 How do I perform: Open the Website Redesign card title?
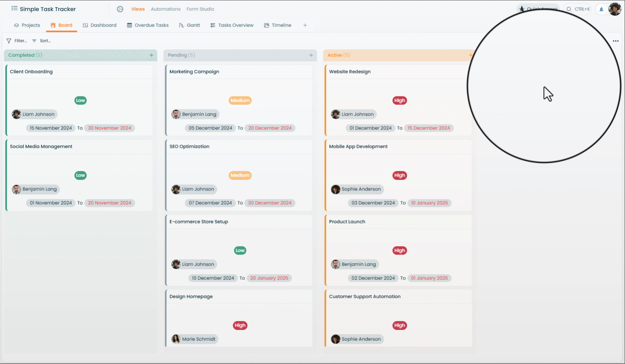click(x=350, y=72)
